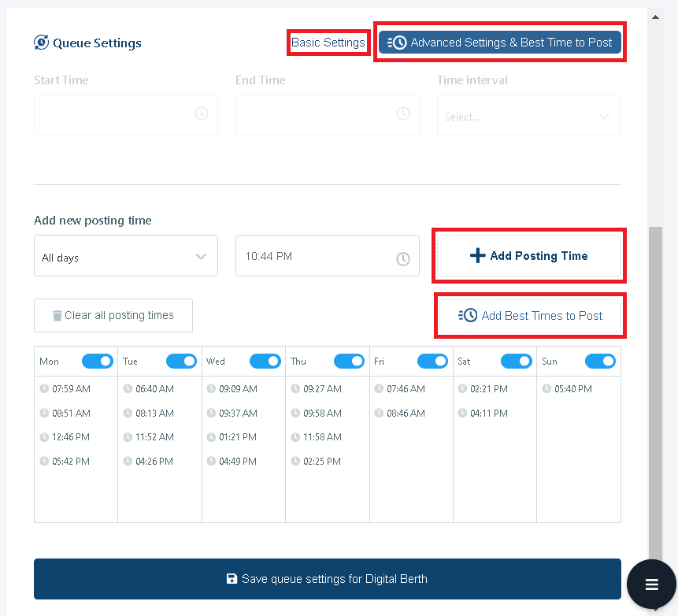
Task: Switch to Basic Settings
Action: coord(328,43)
